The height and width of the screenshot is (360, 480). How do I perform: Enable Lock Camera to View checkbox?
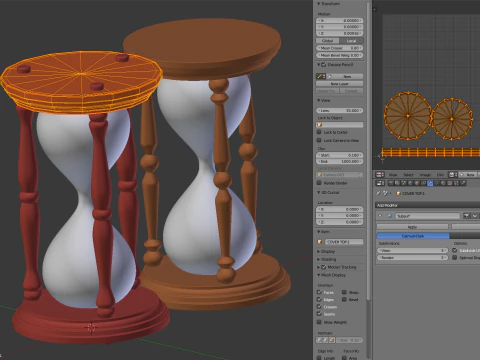point(319,140)
